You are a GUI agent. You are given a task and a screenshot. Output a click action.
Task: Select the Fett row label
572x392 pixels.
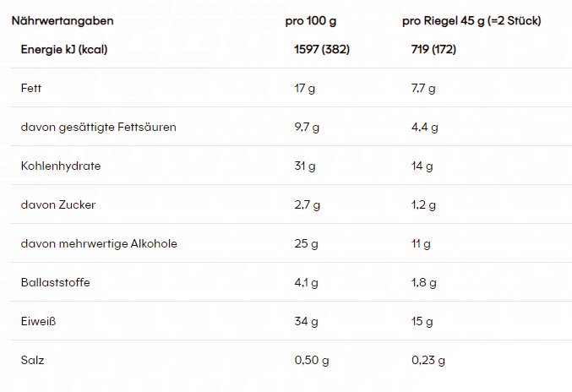click(31, 88)
